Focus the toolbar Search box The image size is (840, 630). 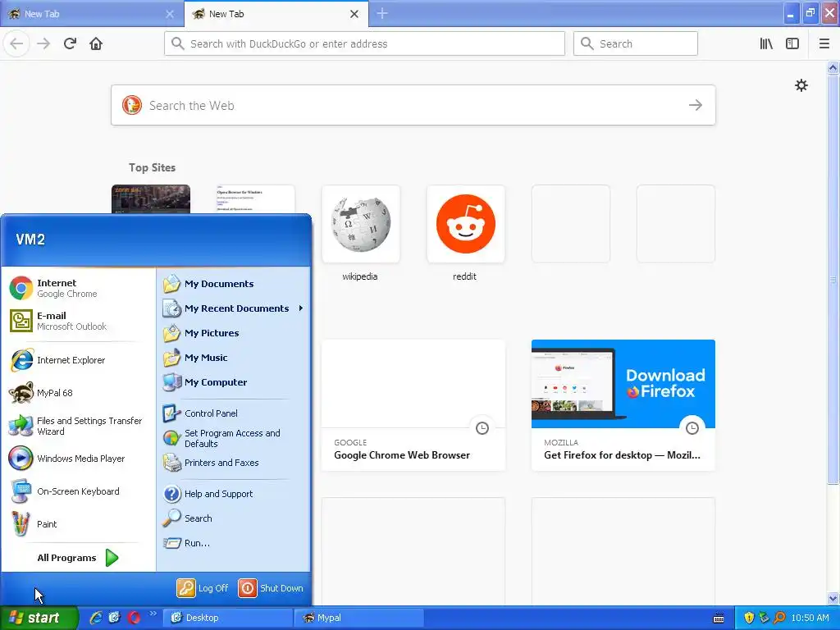tap(636, 43)
